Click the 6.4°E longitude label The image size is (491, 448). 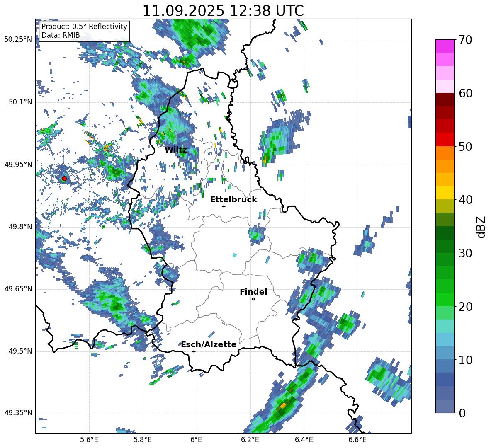click(x=304, y=440)
